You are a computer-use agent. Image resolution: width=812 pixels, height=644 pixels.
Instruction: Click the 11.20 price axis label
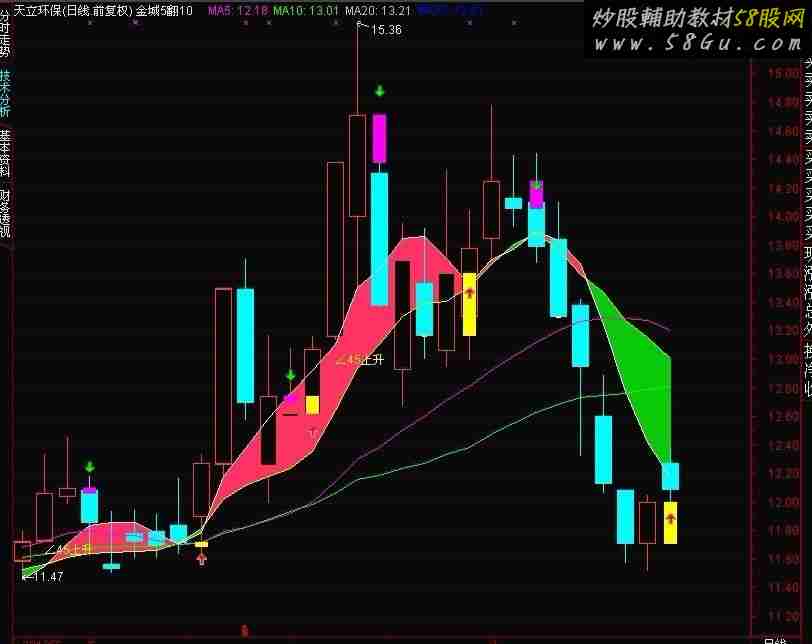(782, 617)
